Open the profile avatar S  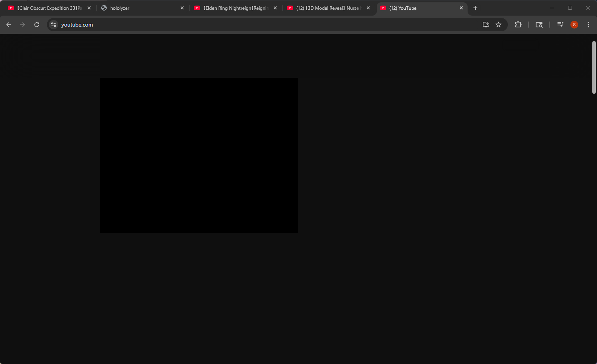(x=574, y=25)
